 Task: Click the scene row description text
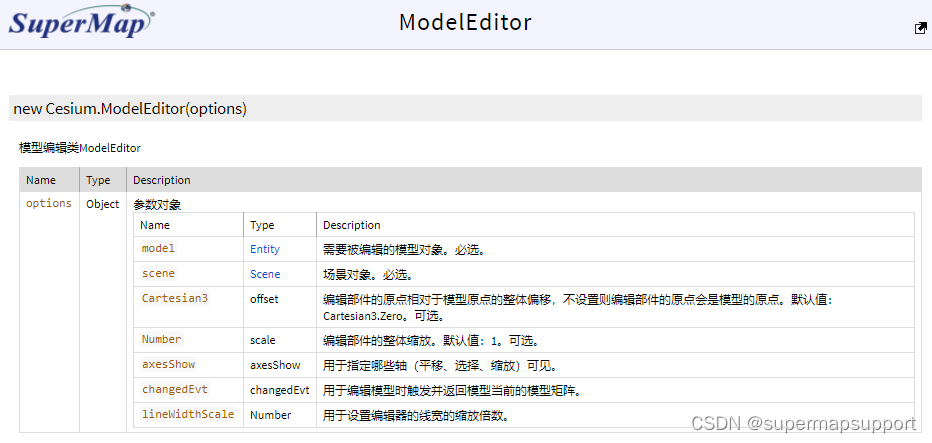(367, 275)
